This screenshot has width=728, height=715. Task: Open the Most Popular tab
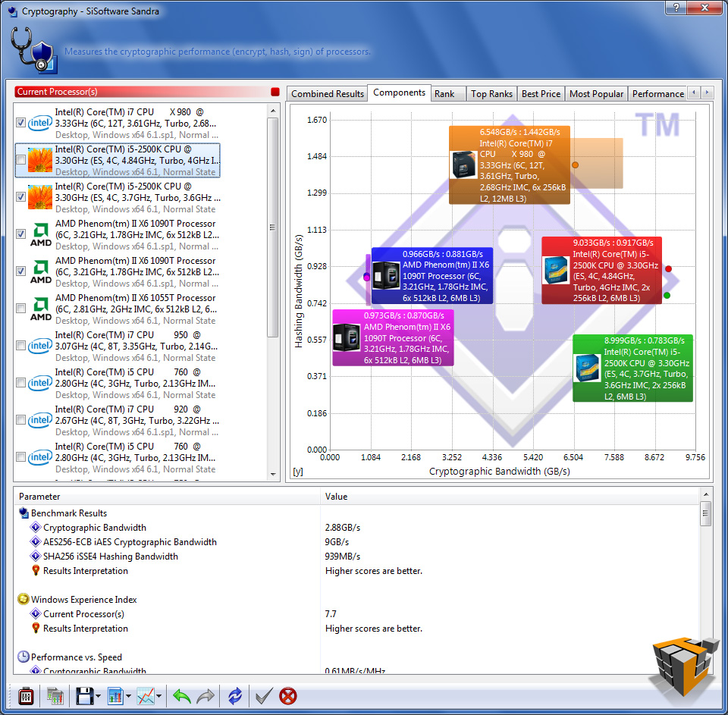(x=596, y=94)
